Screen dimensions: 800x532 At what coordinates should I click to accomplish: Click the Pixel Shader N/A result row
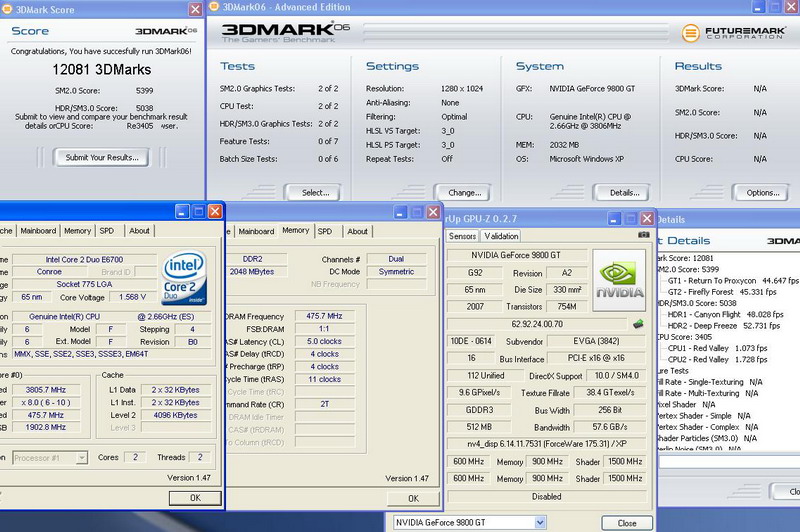[x=686, y=404]
